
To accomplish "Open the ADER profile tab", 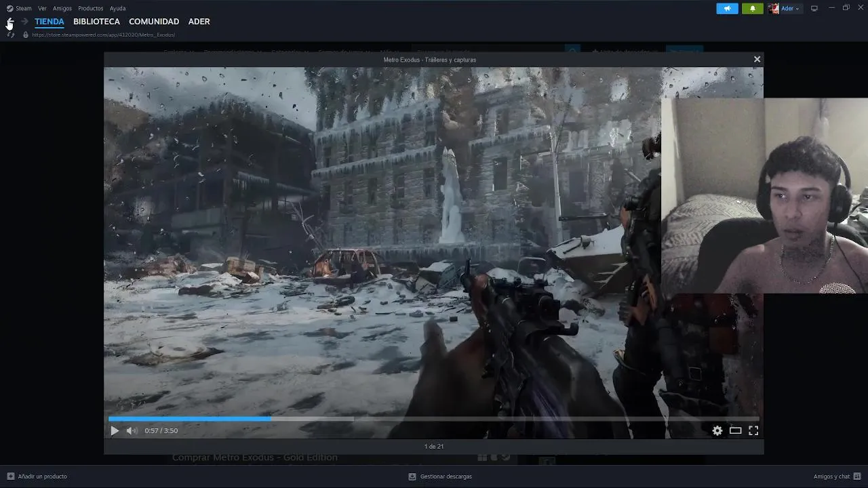I will tap(199, 22).
